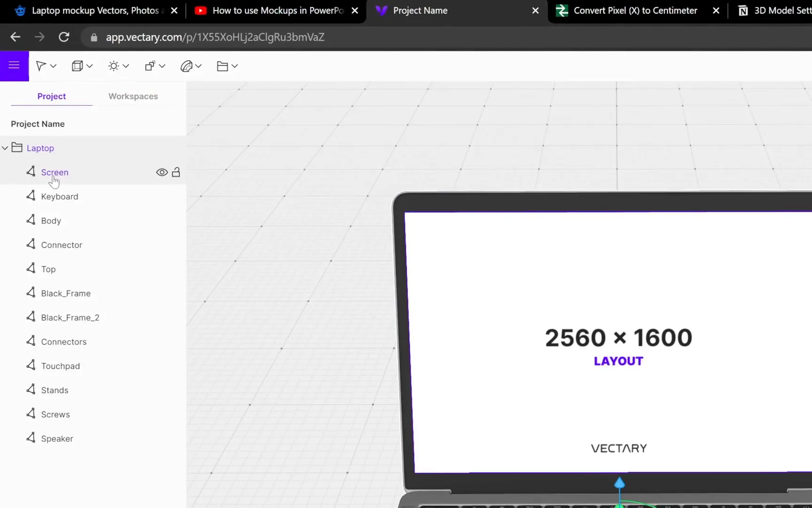
Task: Click the mesh icon beside Keyboard
Action: 31,196
